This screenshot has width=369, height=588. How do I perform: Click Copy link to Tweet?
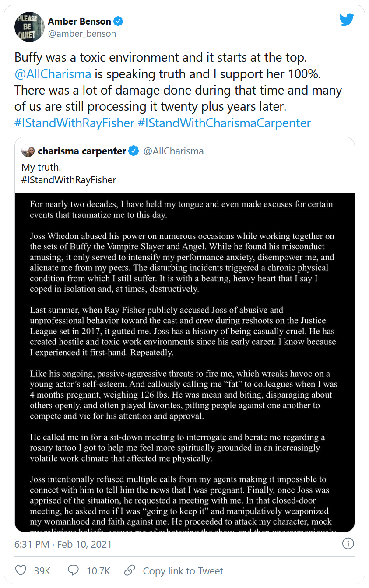point(183,571)
